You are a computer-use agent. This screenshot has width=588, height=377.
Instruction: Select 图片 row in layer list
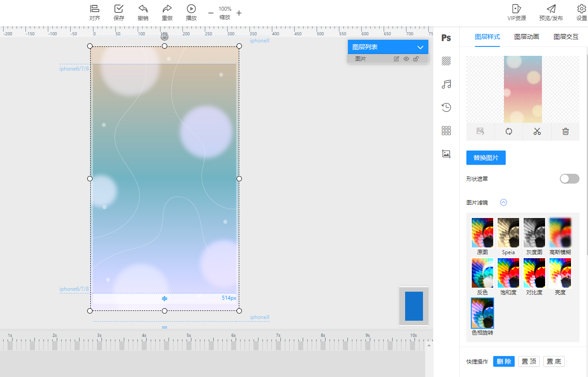(x=388, y=59)
